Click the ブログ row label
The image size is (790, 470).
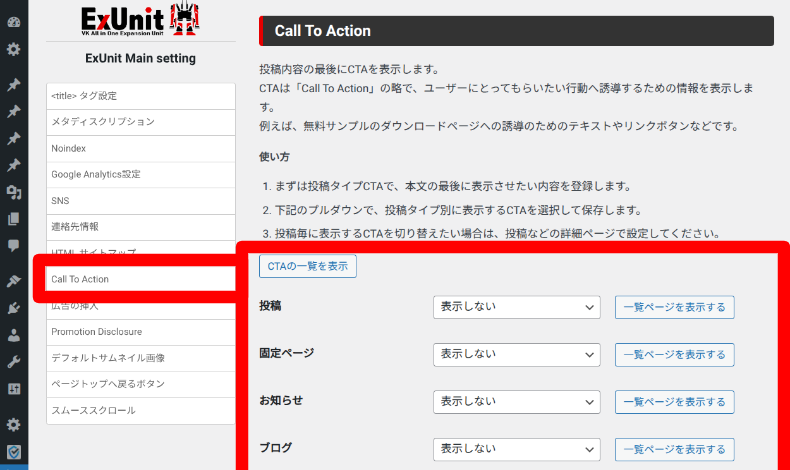[x=276, y=448]
